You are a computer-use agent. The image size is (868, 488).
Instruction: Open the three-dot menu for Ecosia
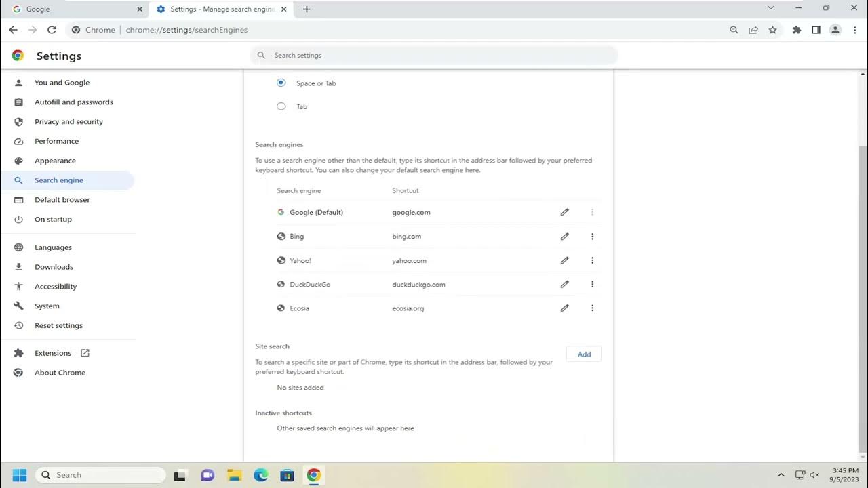click(x=592, y=308)
